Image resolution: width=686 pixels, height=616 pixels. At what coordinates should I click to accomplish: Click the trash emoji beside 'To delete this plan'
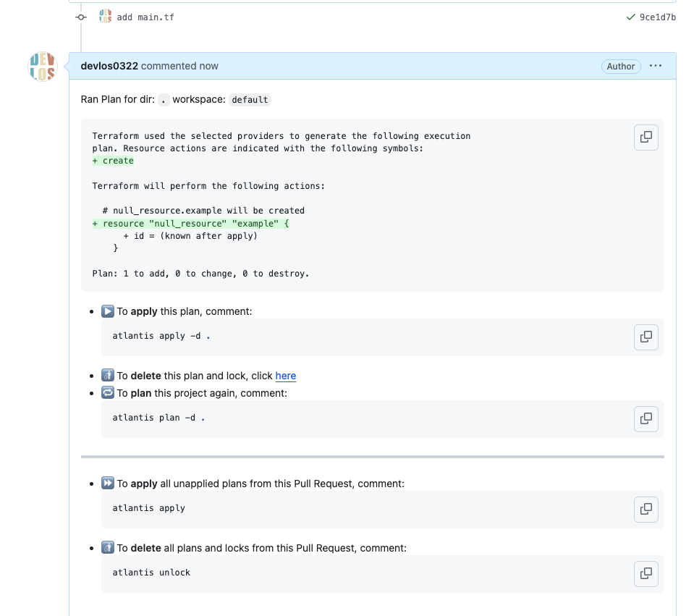click(108, 376)
